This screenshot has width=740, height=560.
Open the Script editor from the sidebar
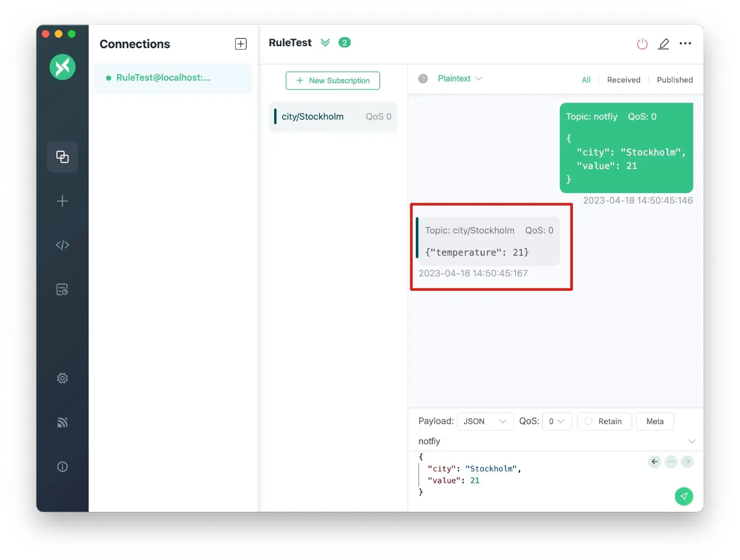tap(62, 245)
